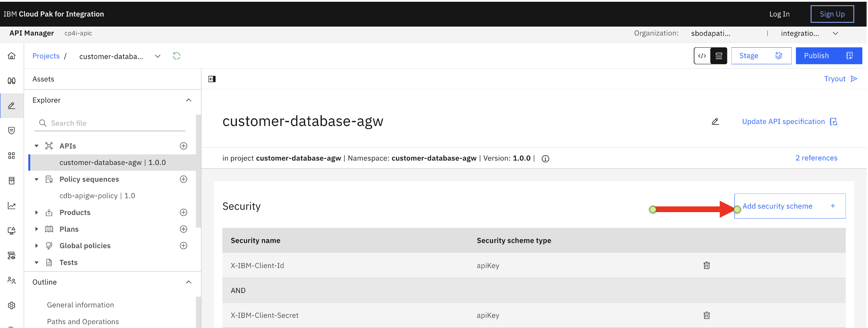Click Update API specification link
Viewport: 868px width, 328px height.
tap(790, 122)
